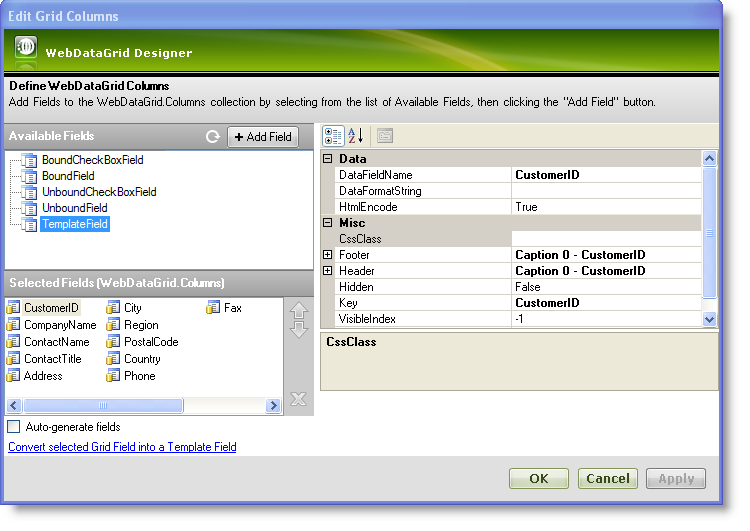Click the Apply button
Image resolution: width=750 pixels, height=531 pixels.
click(676, 478)
